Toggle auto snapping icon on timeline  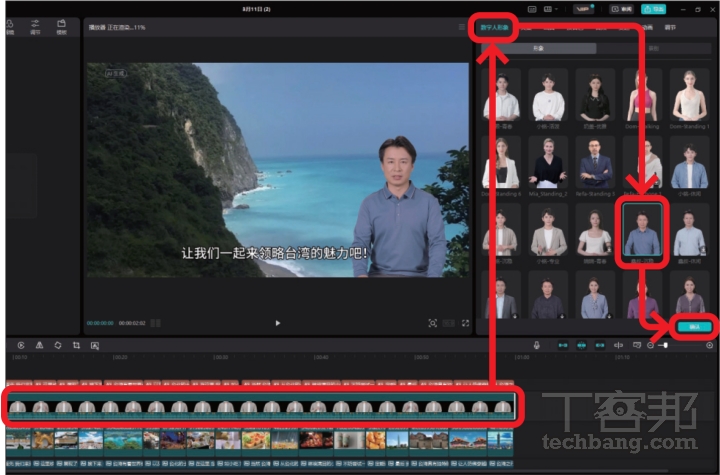pyautogui.click(x=581, y=345)
